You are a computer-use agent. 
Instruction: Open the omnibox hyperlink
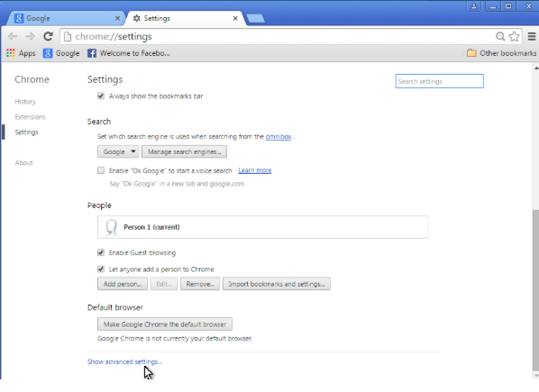[279, 136]
